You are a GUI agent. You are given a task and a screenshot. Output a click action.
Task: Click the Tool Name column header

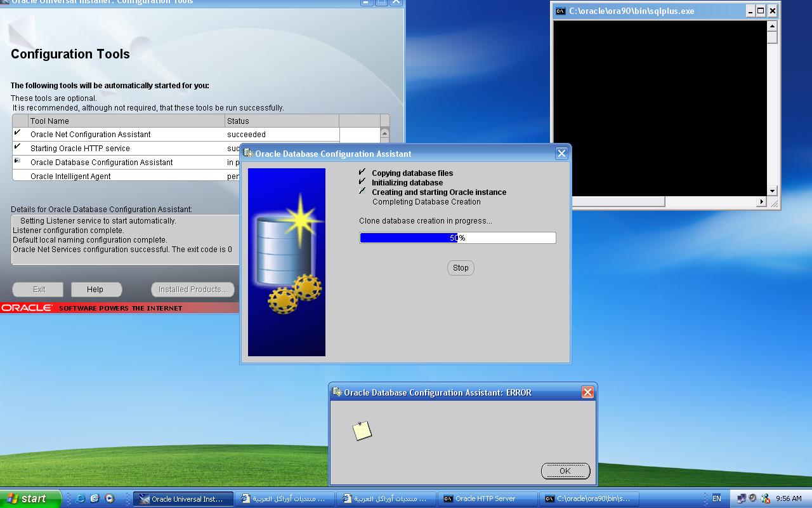(49, 121)
